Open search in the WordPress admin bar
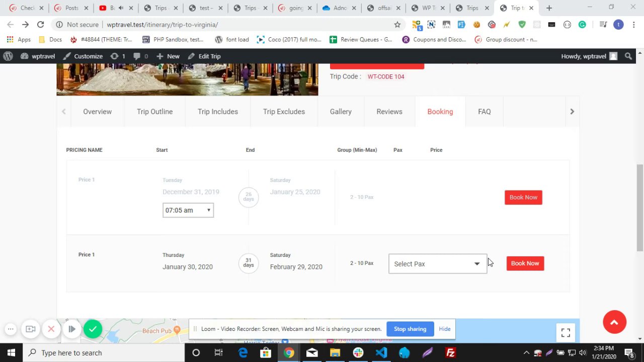Image resolution: width=644 pixels, height=362 pixels. (x=628, y=56)
